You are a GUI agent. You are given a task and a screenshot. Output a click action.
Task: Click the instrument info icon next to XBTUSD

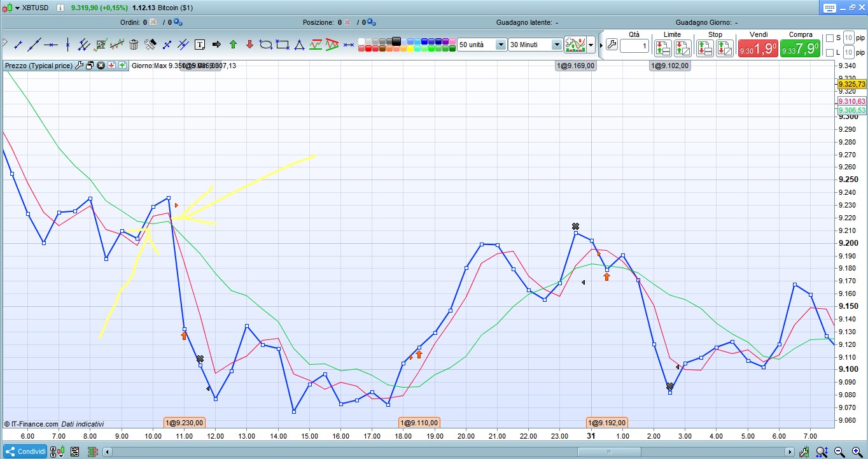pyautogui.click(x=60, y=8)
